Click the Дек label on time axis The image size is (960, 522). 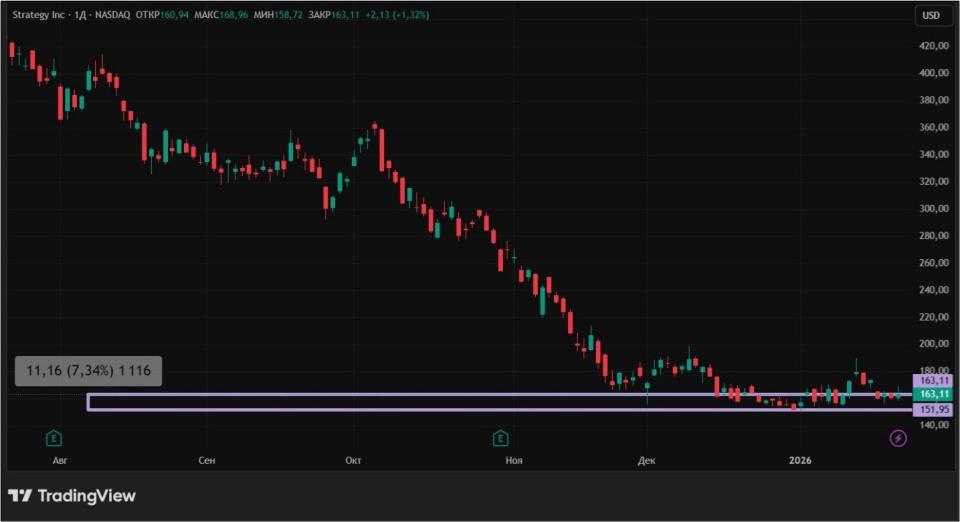(646, 460)
